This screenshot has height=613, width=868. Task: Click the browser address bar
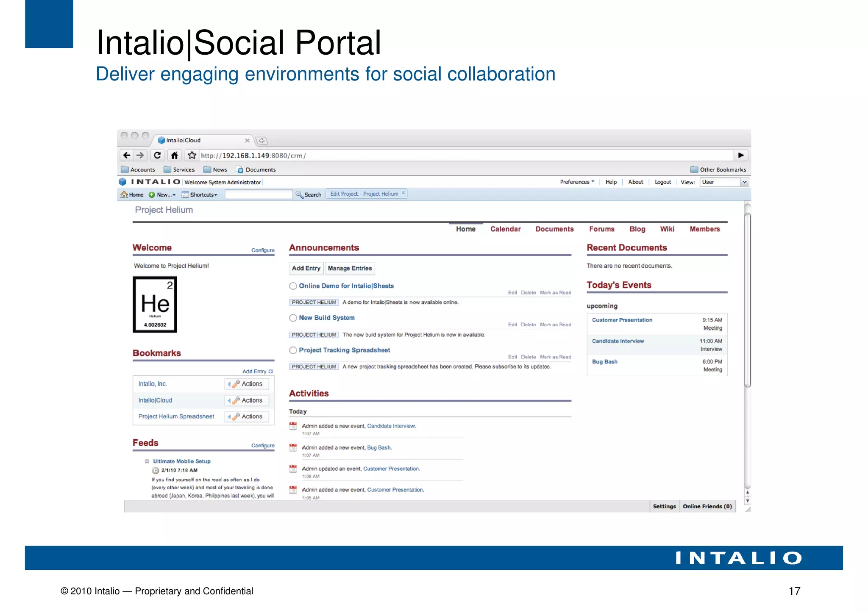tap(466, 155)
